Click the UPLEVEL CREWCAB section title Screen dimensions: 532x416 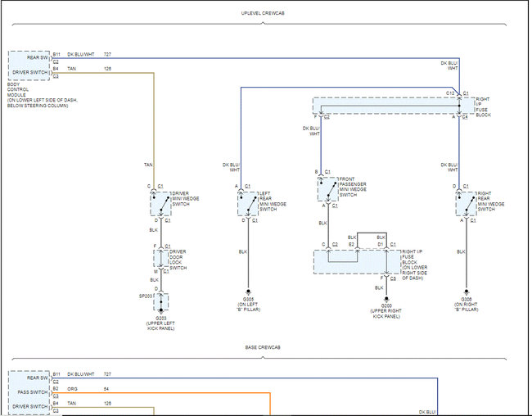pos(263,14)
